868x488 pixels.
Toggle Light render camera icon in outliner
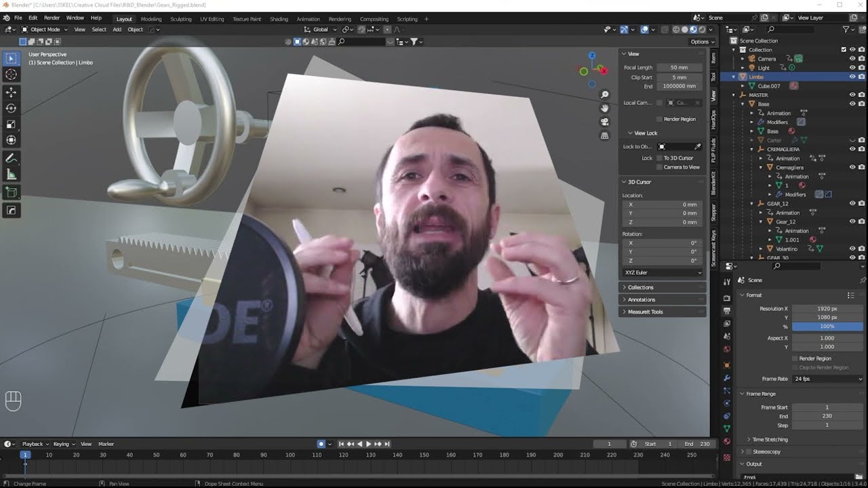(x=861, y=68)
